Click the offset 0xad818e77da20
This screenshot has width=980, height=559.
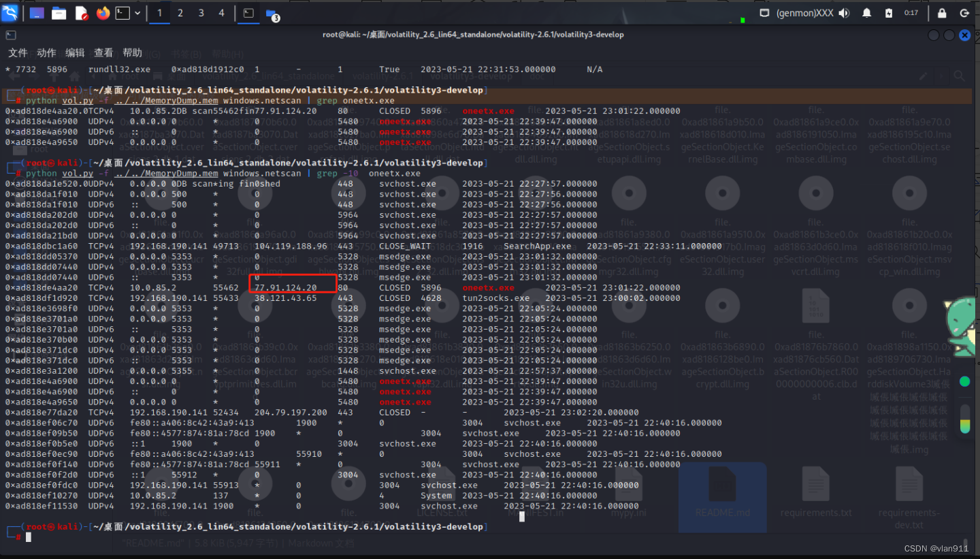coord(42,413)
